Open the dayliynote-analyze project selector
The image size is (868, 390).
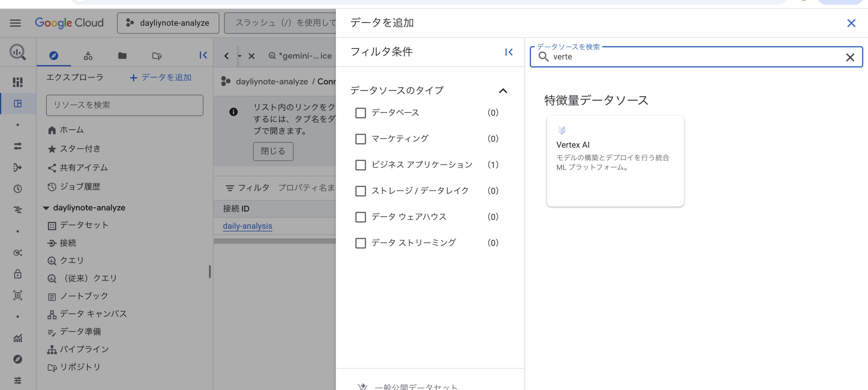[x=168, y=23]
